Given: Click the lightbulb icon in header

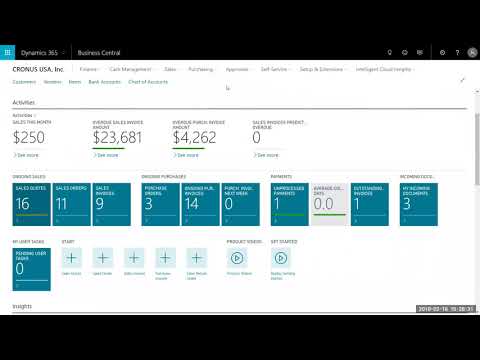Looking at the screenshot, I should pyautogui.click(x=389, y=52).
